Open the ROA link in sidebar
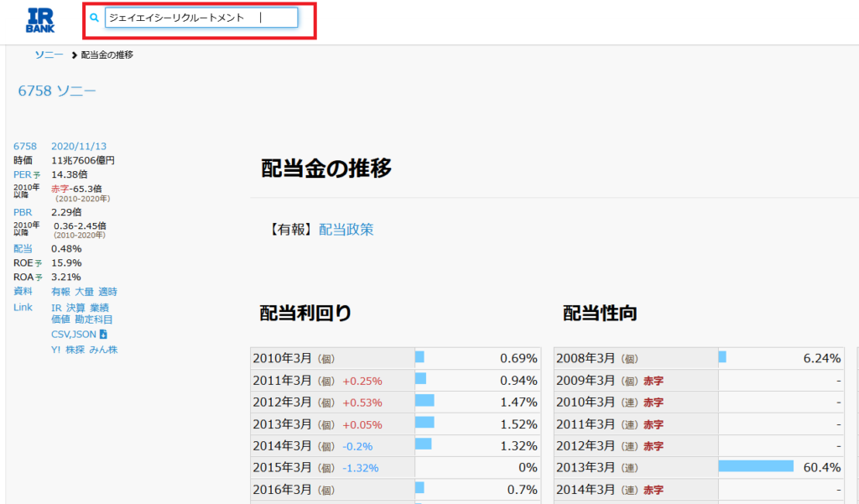This screenshot has width=859, height=504. pyautogui.click(x=23, y=278)
